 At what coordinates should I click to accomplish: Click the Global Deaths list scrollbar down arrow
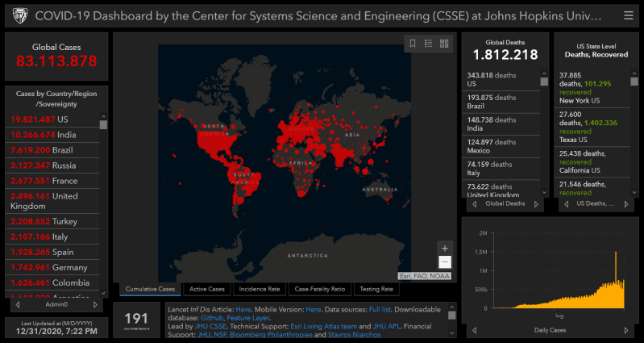pos(542,194)
